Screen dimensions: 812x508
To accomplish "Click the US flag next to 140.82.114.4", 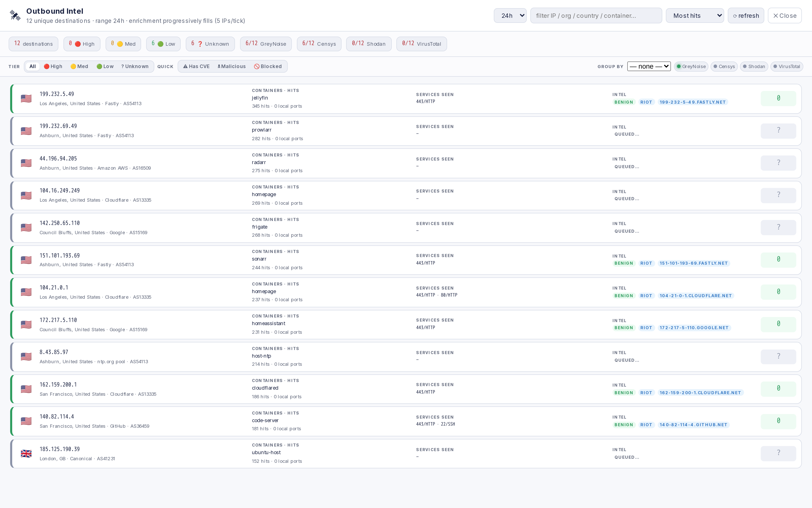I will point(26,421).
